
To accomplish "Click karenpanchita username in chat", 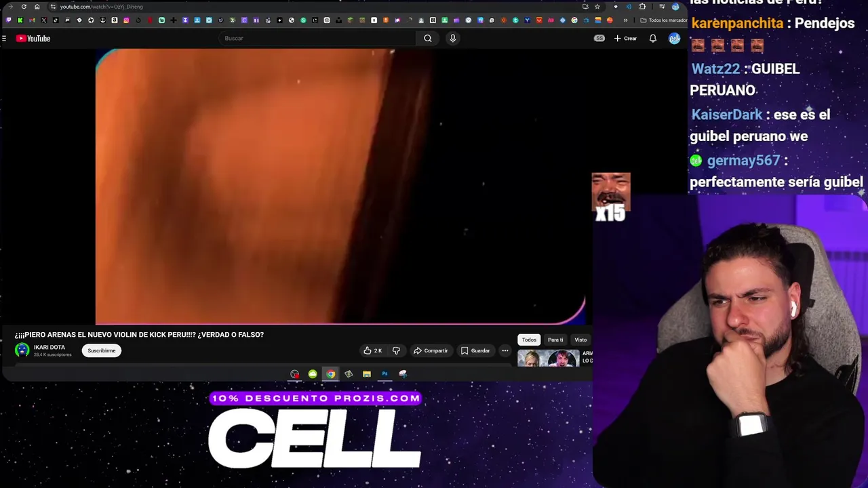I will (737, 23).
